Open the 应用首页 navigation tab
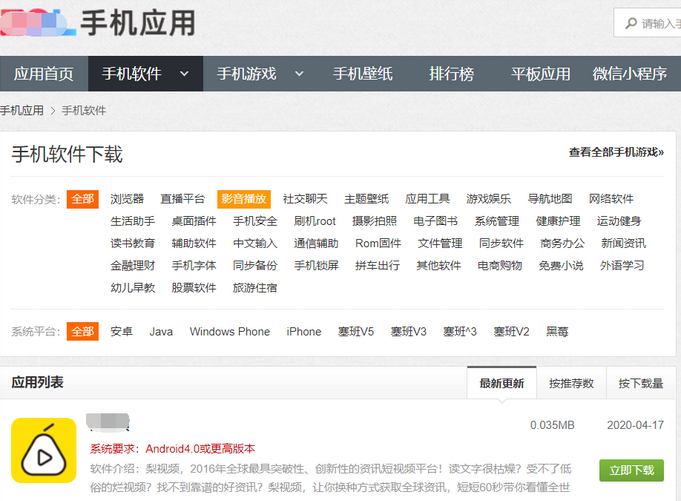Screen dimensions: 681x501 (44, 74)
